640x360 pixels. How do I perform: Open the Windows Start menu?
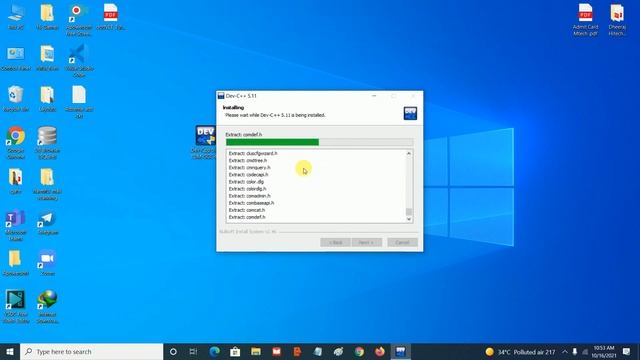point(10,351)
